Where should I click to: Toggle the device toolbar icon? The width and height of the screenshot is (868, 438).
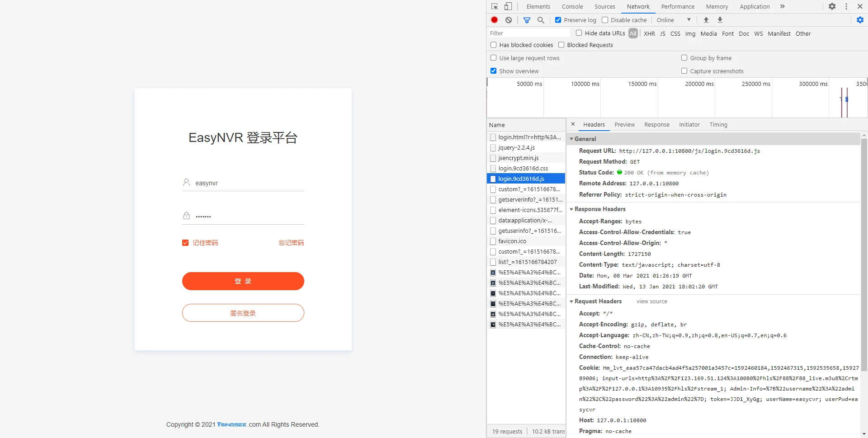(x=508, y=6)
